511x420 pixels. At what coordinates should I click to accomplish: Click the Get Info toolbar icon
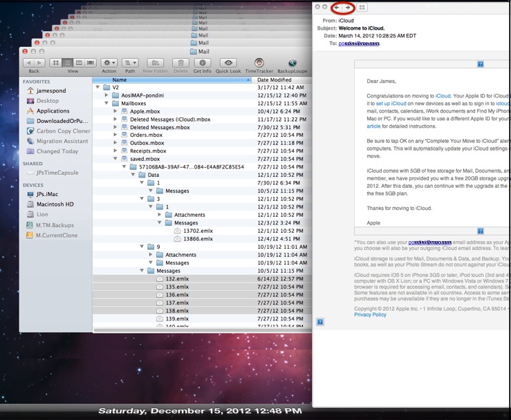coord(203,63)
